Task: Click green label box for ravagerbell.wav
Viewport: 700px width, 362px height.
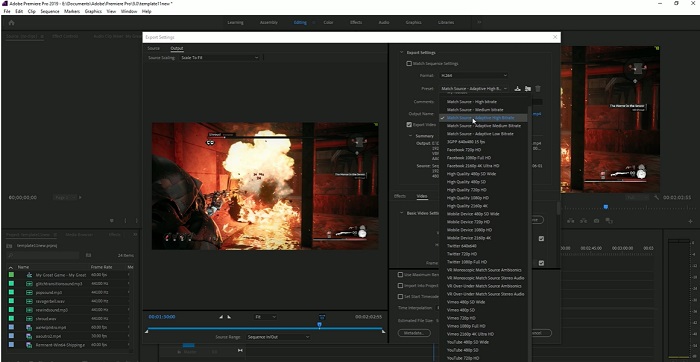Action: (11, 301)
